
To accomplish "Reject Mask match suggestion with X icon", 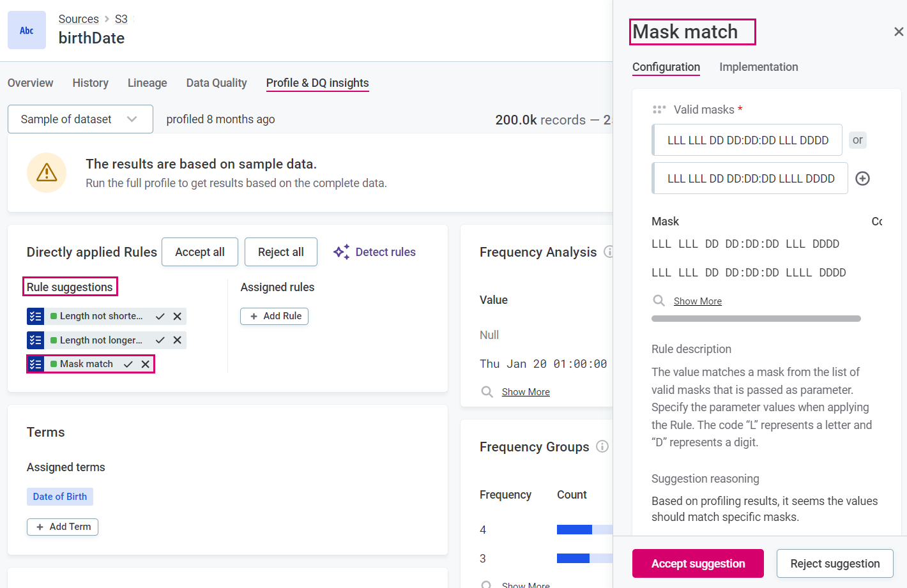I will point(146,364).
